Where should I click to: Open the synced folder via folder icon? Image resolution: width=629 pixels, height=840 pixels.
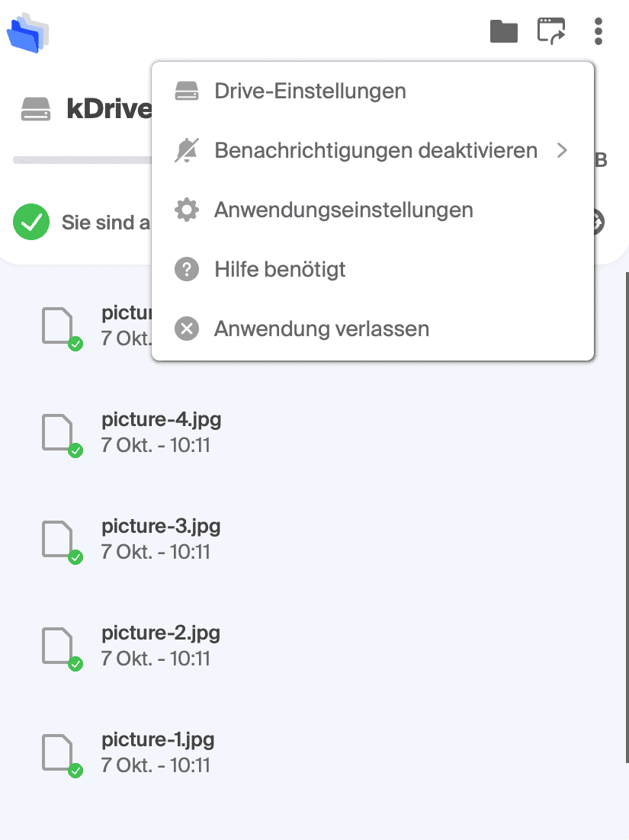pos(504,31)
